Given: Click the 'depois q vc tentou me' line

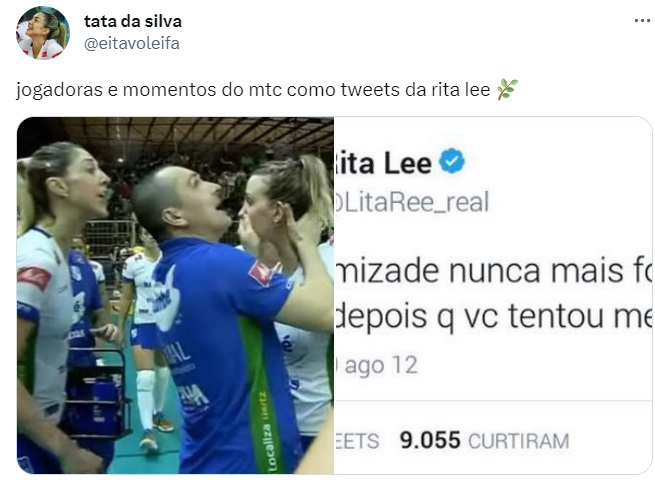Looking at the screenshot, I should click(x=493, y=316).
